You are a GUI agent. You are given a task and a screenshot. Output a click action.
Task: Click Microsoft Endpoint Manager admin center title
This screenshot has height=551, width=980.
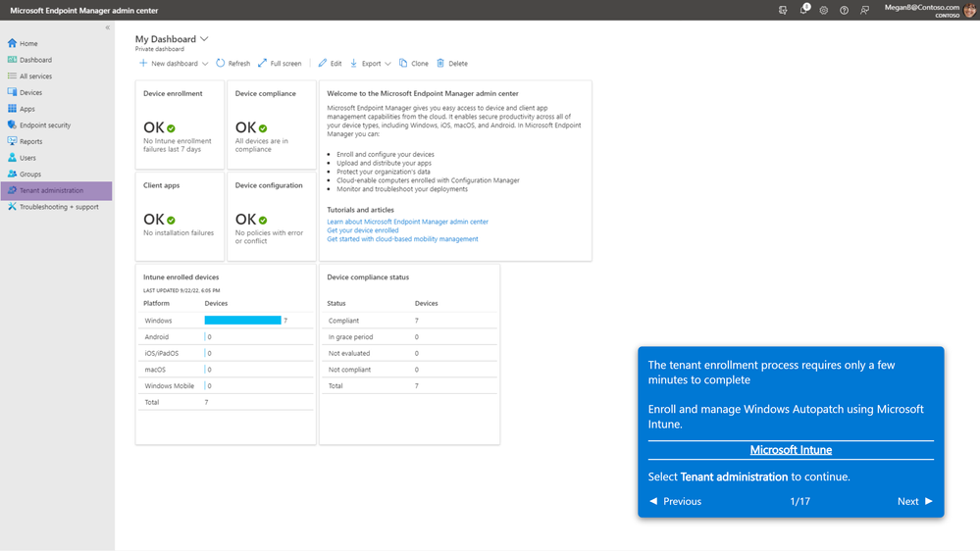point(83,10)
